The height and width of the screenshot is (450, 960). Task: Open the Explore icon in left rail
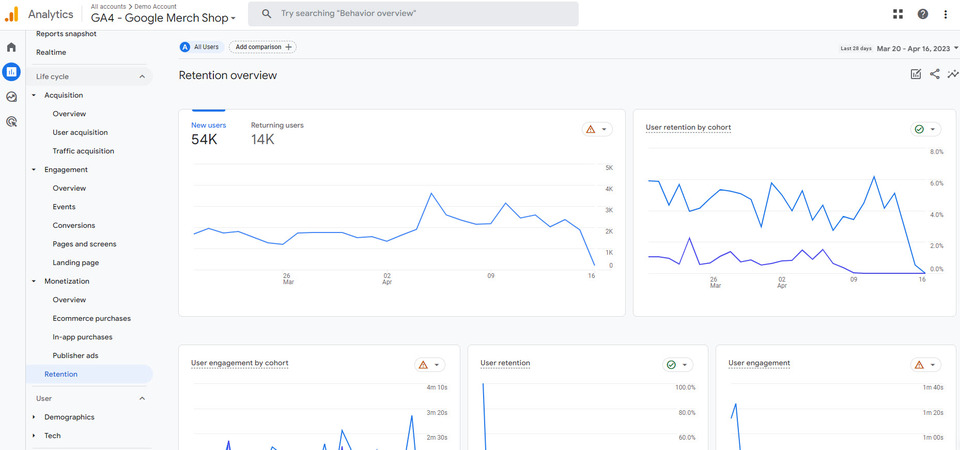[11, 97]
